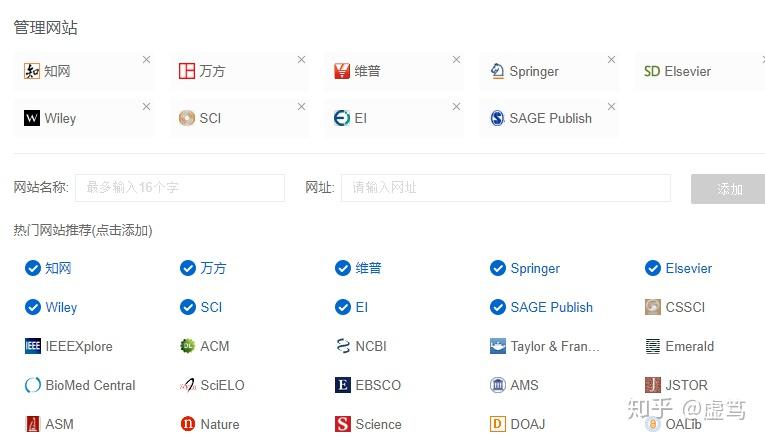Viewport: 765px width, 441px height.
Task: Uncheck SAGE Publish in recommended sites
Action: 498,307
